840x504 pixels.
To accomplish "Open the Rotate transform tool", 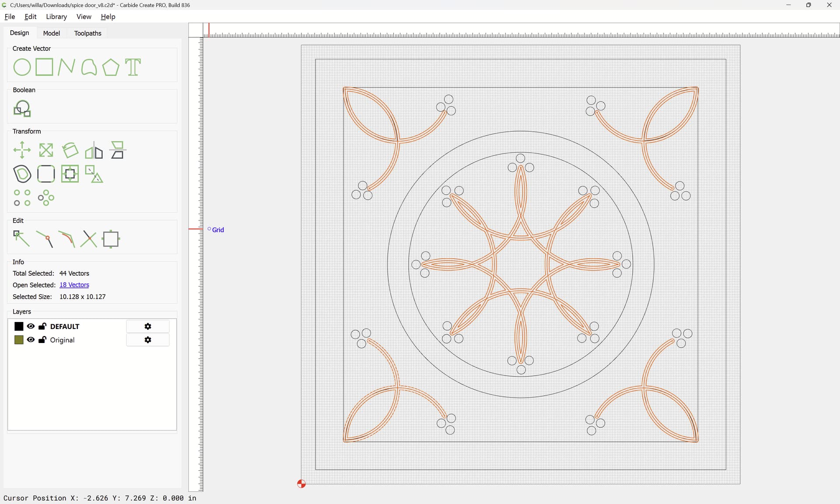I will coord(70,150).
